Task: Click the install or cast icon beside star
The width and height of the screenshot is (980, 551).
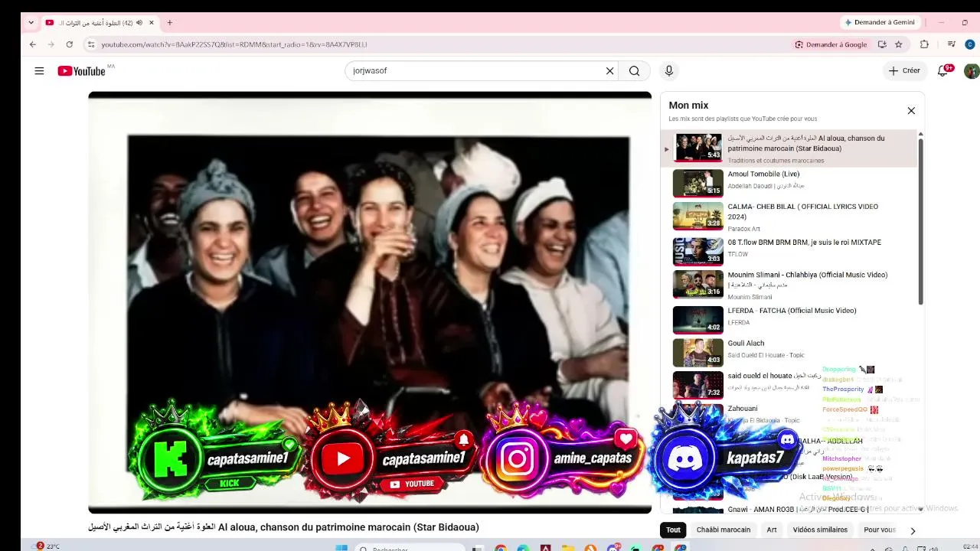Action: 882,44
